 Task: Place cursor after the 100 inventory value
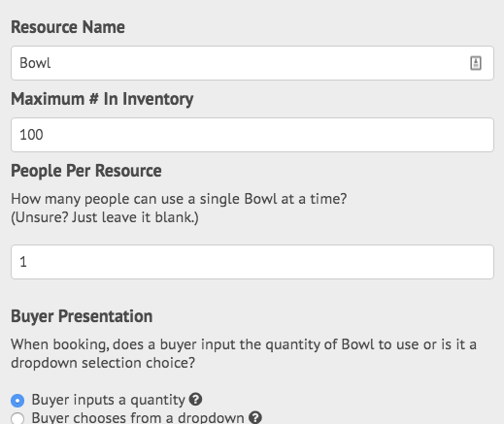pyautogui.click(x=44, y=135)
